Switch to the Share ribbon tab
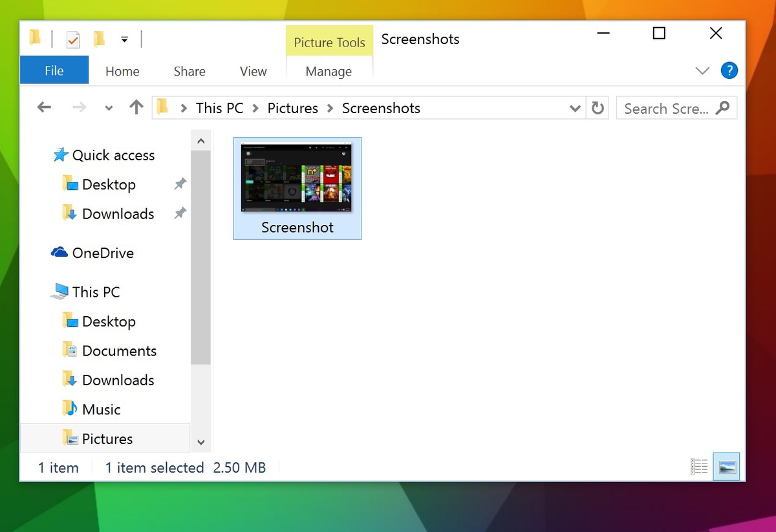This screenshot has height=532, width=776. (x=189, y=71)
